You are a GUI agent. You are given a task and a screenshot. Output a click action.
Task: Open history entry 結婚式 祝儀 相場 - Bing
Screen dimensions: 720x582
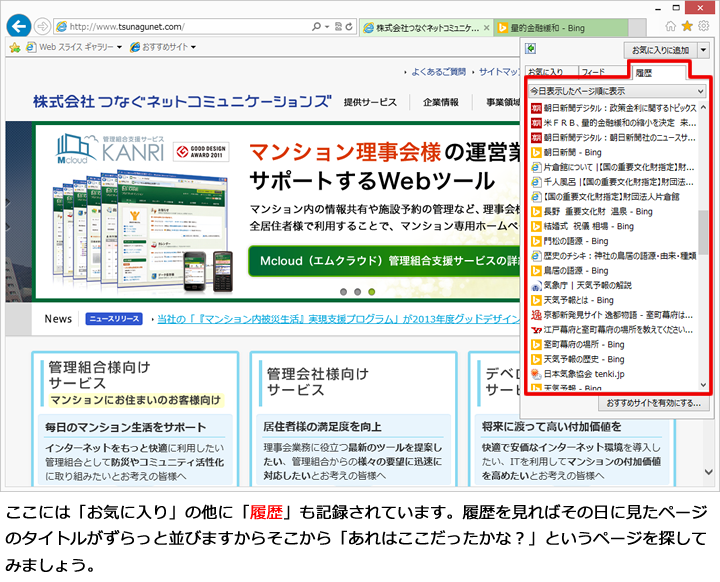(582, 226)
